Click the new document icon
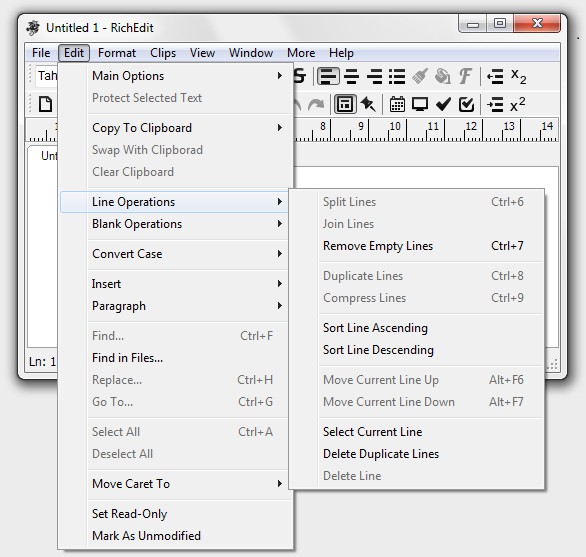 (45, 104)
